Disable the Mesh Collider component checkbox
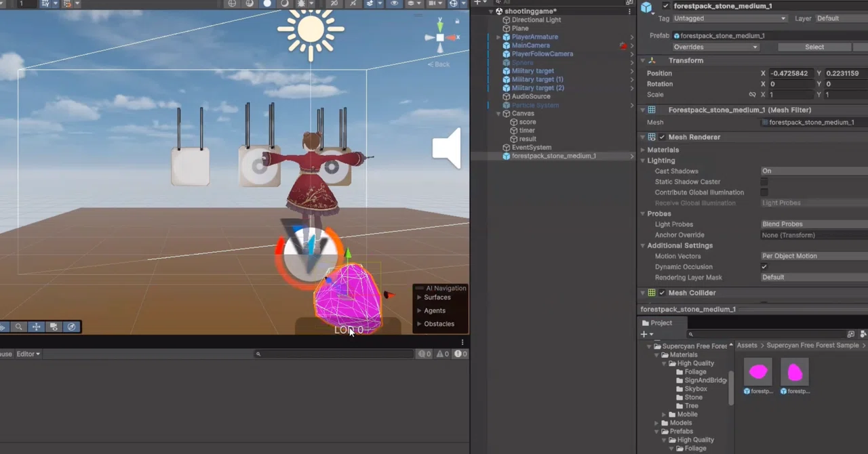The image size is (868, 454). point(662,293)
